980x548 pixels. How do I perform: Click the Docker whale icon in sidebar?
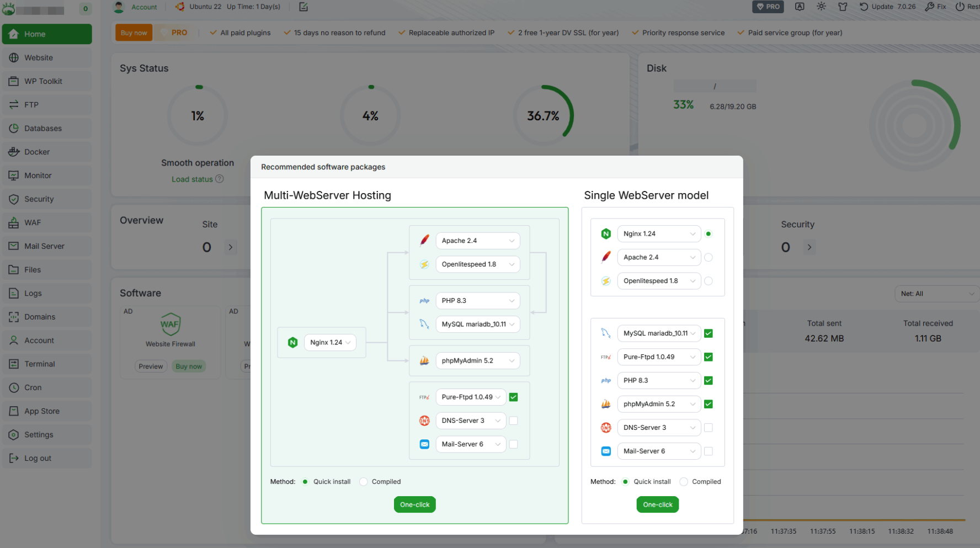pos(14,152)
